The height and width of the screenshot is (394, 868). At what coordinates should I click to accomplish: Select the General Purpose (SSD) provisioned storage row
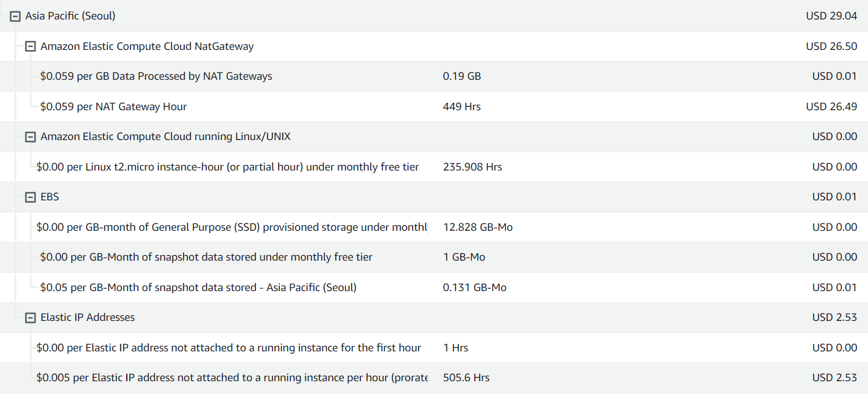[x=434, y=227]
